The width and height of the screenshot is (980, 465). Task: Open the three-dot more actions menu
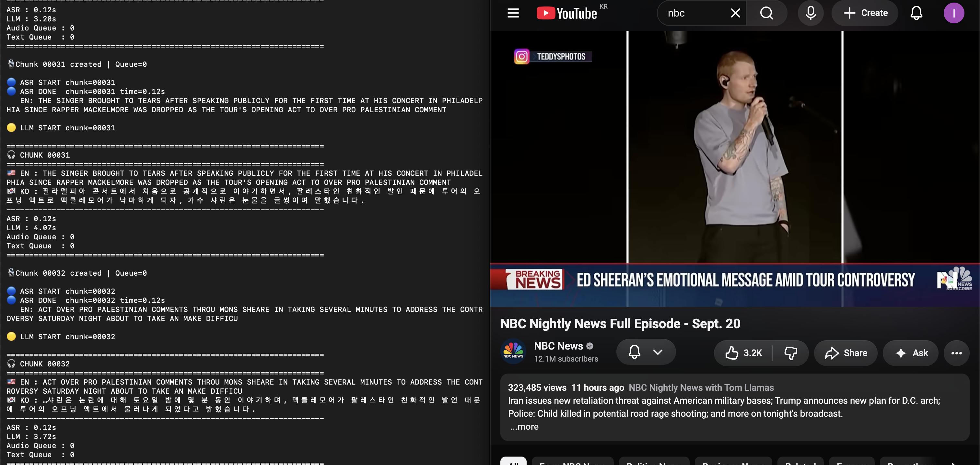pos(956,353)
